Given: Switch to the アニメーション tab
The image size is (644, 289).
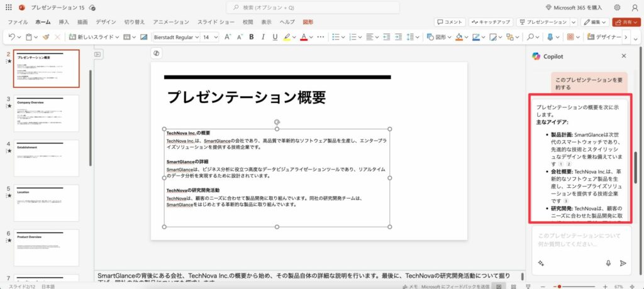Looking at the screenshot, I should tap(171, 22).
